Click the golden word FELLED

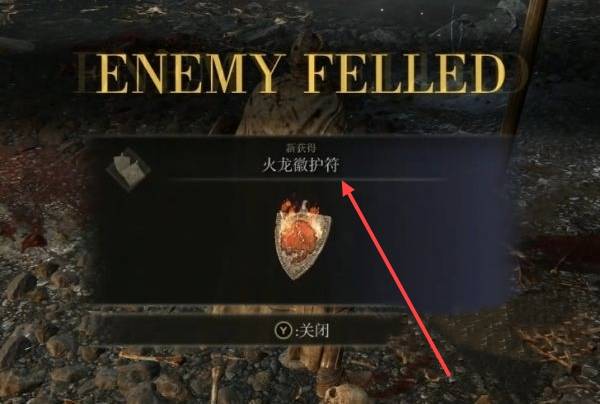tap(405, 73)
